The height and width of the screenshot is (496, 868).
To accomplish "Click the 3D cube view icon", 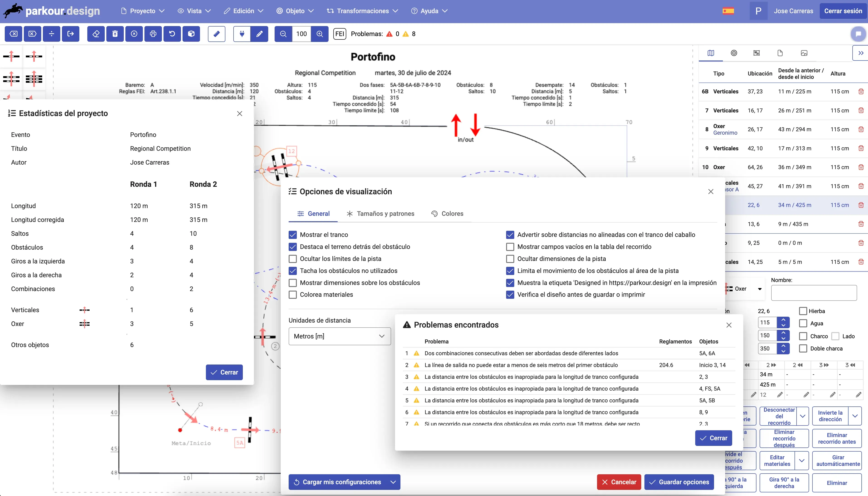I will pos(191,34).
